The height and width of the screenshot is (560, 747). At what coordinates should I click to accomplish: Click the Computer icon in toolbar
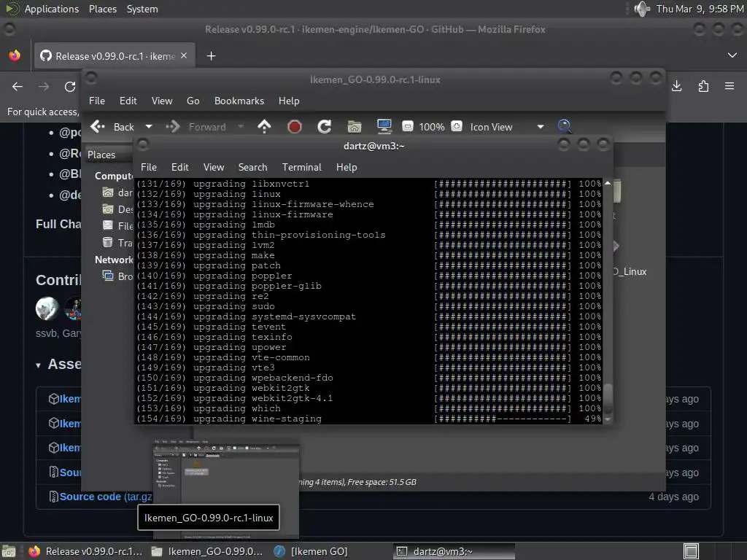pos(384,127)
